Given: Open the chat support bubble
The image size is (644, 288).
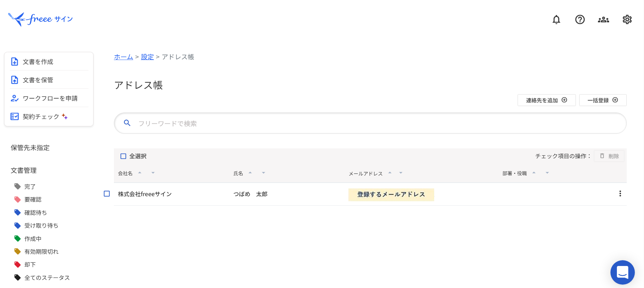Looking at the screenshot, I should tap(622, 272).
